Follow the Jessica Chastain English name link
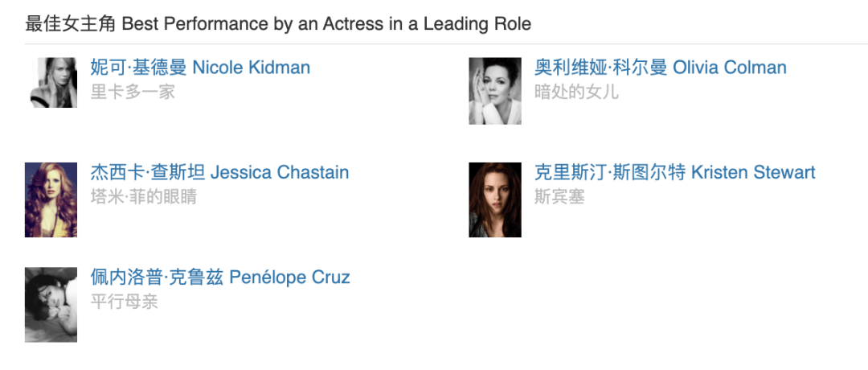This screenshot has width=868, height=370. 280,172
